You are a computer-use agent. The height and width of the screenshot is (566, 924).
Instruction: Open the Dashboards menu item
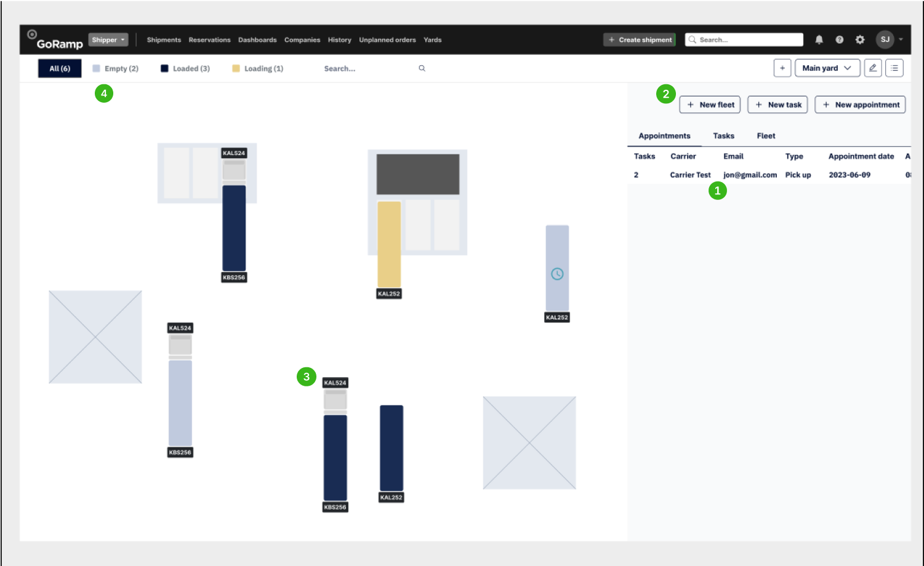257,40
